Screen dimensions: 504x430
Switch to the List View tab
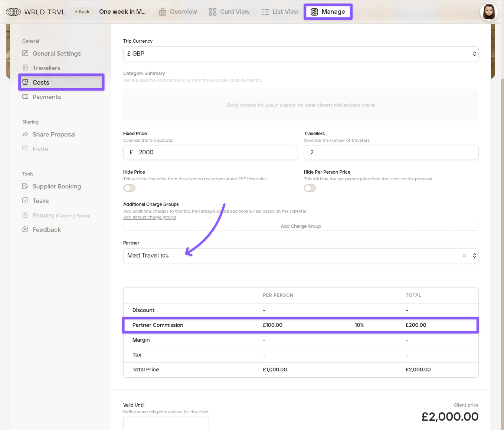tap(280, 12)
